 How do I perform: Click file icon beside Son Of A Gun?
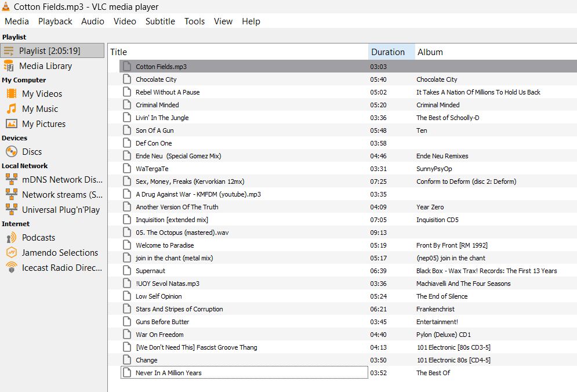click(127, 130)
